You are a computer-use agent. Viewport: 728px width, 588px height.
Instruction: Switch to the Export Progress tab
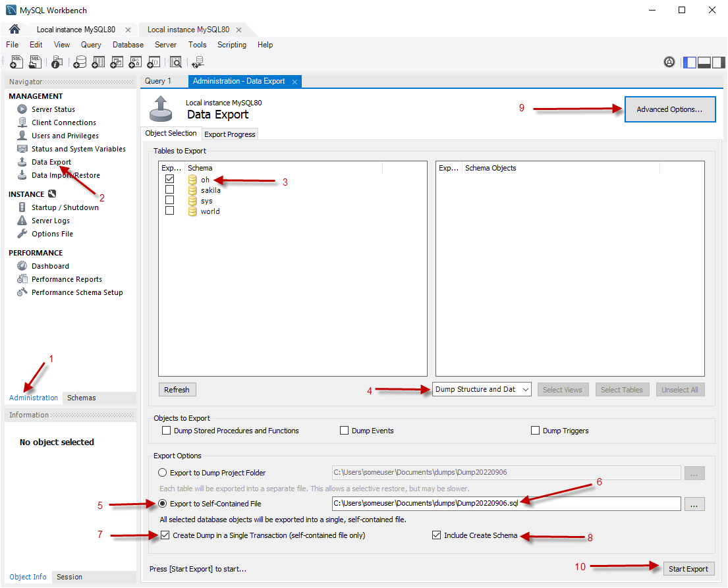(230, 134)
